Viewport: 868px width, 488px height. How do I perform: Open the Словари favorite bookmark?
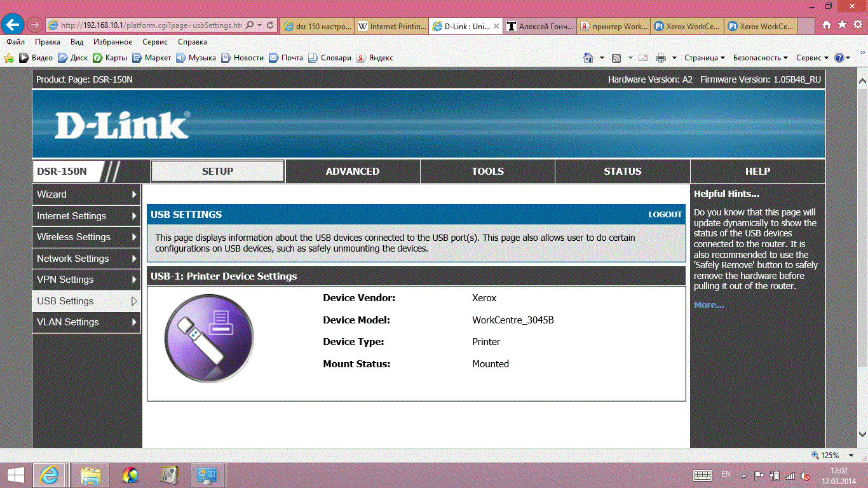pos(330,58)
